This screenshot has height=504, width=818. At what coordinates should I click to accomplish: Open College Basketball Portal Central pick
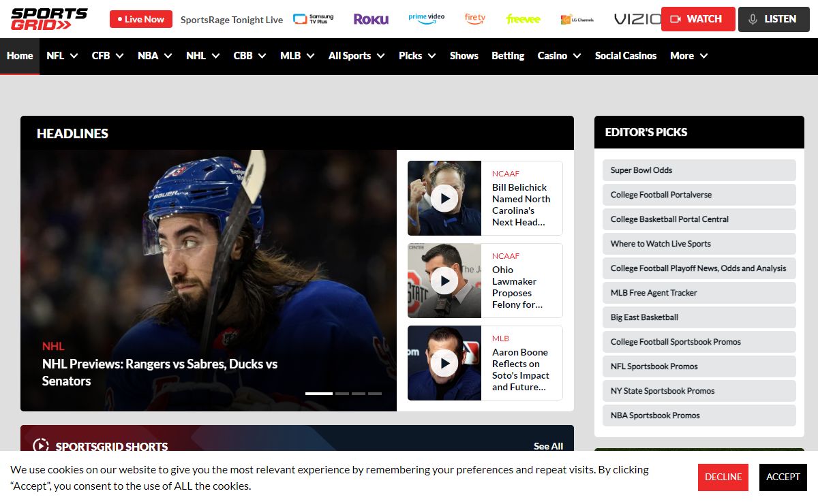(x=699, y=219)
